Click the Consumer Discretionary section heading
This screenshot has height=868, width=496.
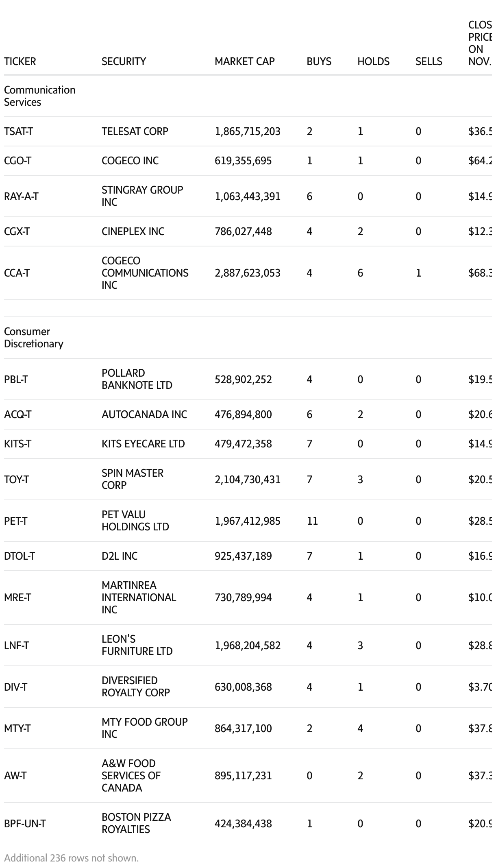click(33, 338)
